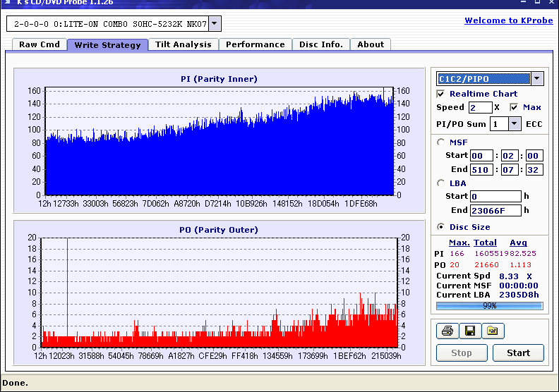Select the MSF radio button
559x392 pixels.
pos(441,142)
